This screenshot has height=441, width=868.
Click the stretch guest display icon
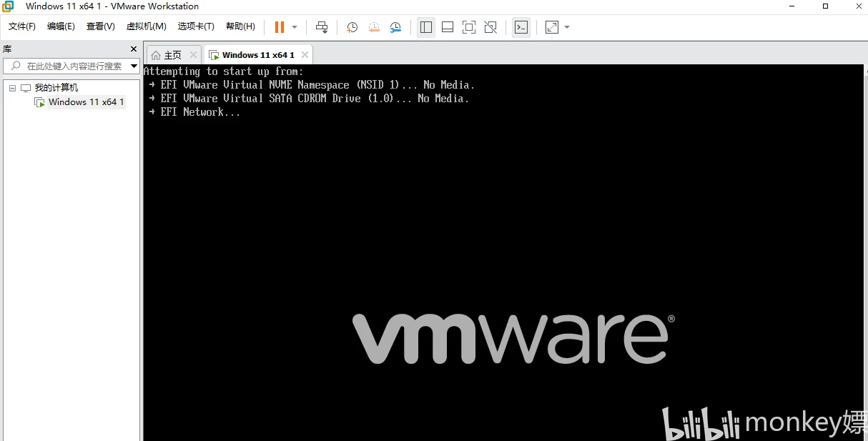(551, 27)
